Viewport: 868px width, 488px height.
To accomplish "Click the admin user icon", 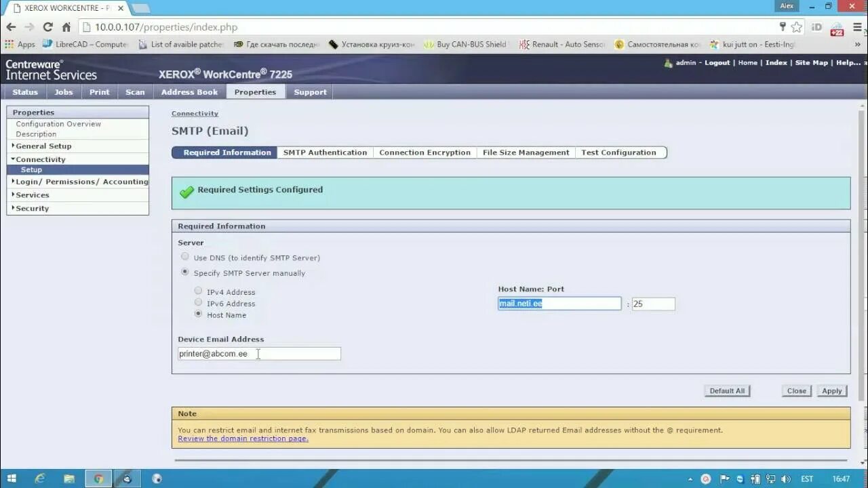I will (x=669, y=63).
